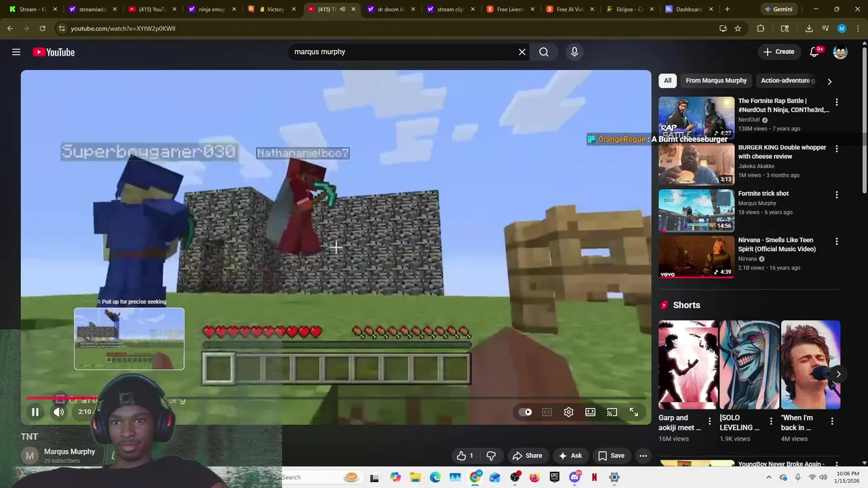Run the search with the magnifier button
Viewport: 868px width, 488px height.
(544, 52)
